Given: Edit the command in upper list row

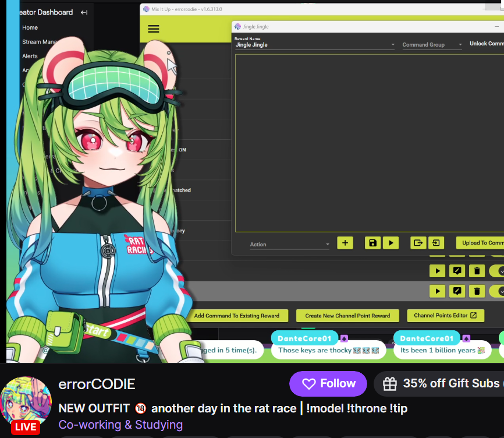Looking at the screenshot, I should pyautogui.click(x=457, y=271).
